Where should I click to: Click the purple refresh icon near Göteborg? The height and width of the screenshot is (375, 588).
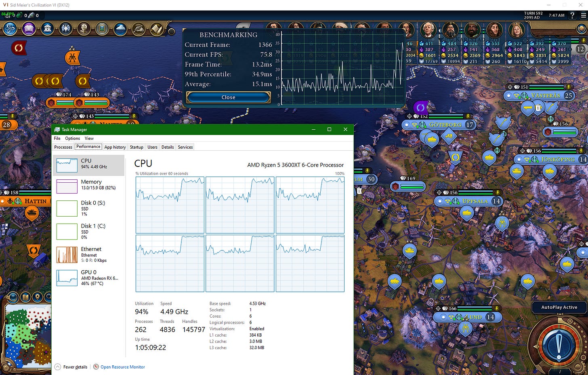[x=420, y=107]
